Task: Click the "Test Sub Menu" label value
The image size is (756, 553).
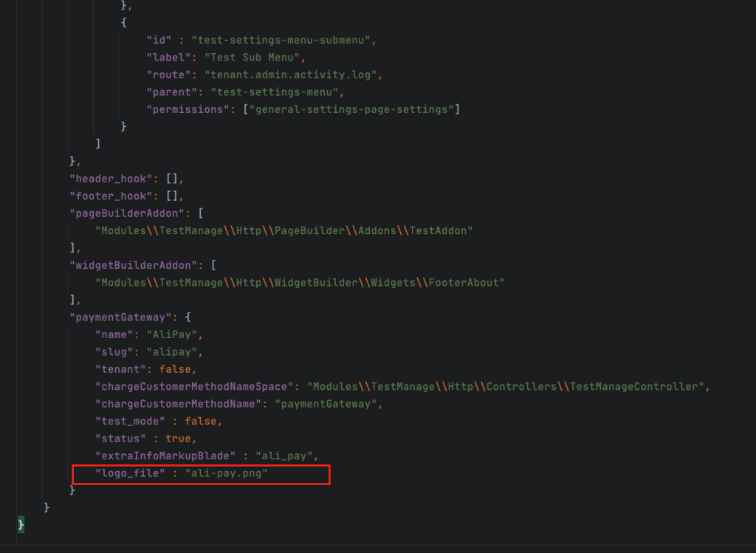Action: pos(252,58)
